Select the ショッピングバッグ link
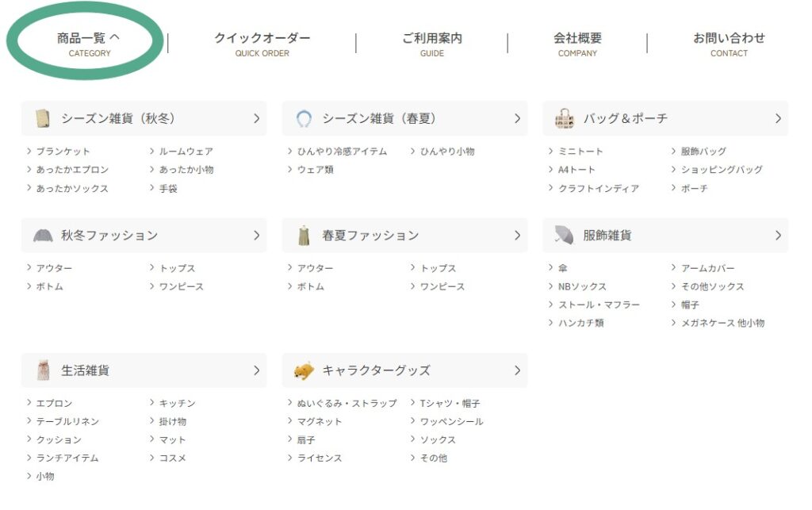 click(721, 170)
